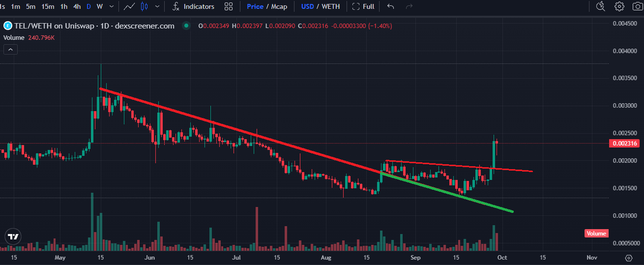Click the high value H0.002397
This screenshot has width=644, height=265.
click(x=248, y=26)
